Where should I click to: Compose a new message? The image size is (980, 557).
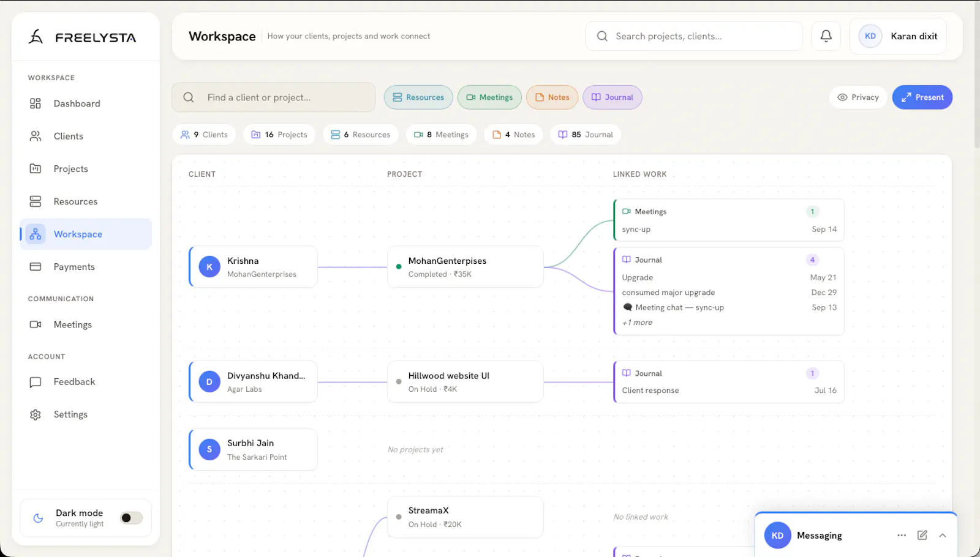coord(922,535)
